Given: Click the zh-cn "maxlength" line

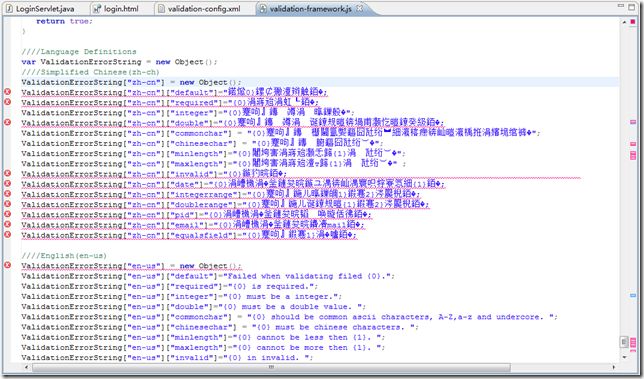Looking at the screenshot, I should [214, 163].
